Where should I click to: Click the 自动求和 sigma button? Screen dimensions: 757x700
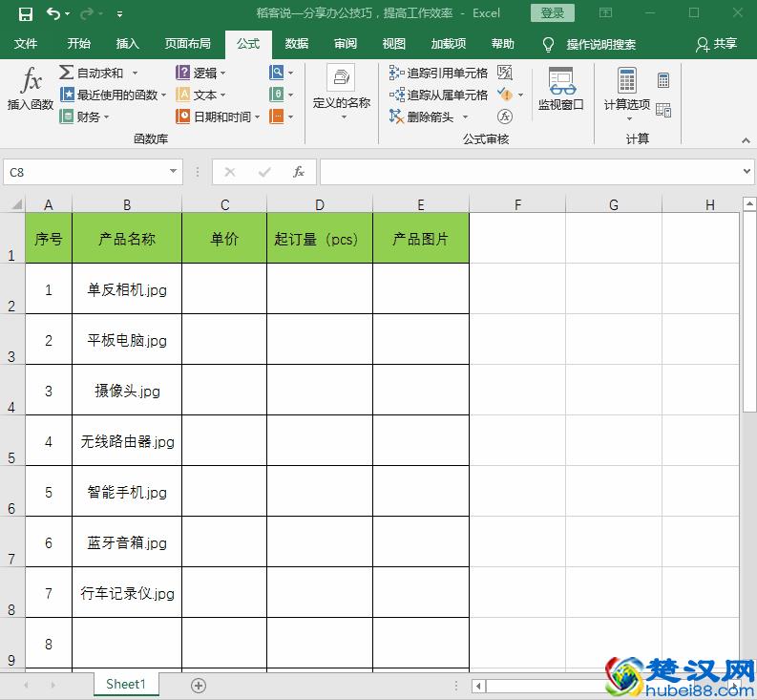tap(92, 73)
